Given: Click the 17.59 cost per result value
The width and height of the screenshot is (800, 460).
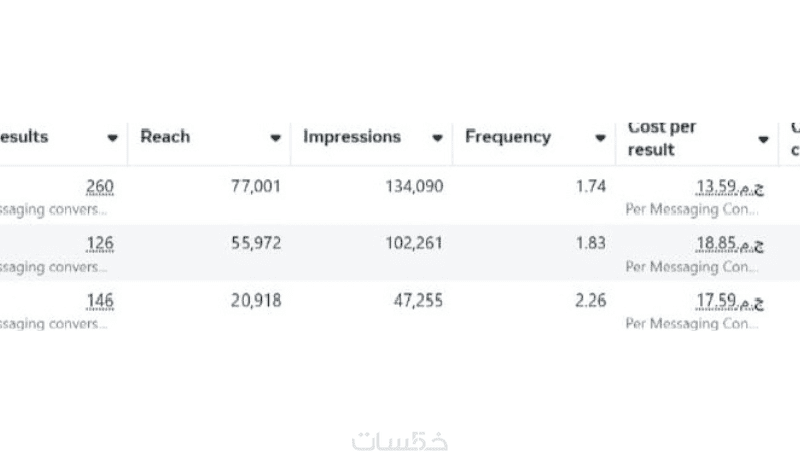Looking at the screenshot, I should click(x=729, y=301).
